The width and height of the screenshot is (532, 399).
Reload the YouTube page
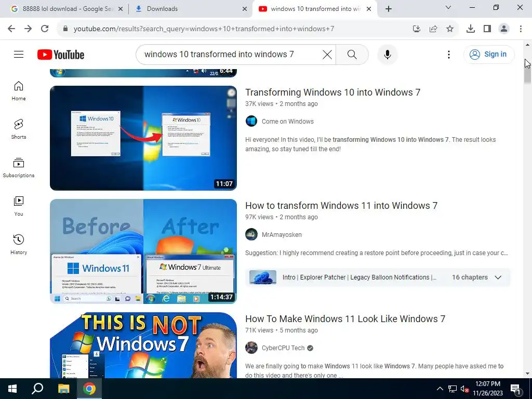point(45,29)
